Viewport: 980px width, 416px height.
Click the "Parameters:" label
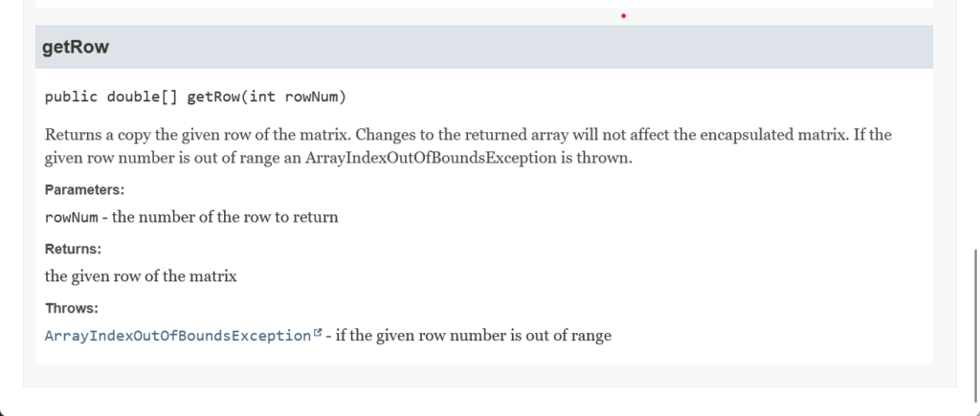pyautogui.click(x=84, y=190)
